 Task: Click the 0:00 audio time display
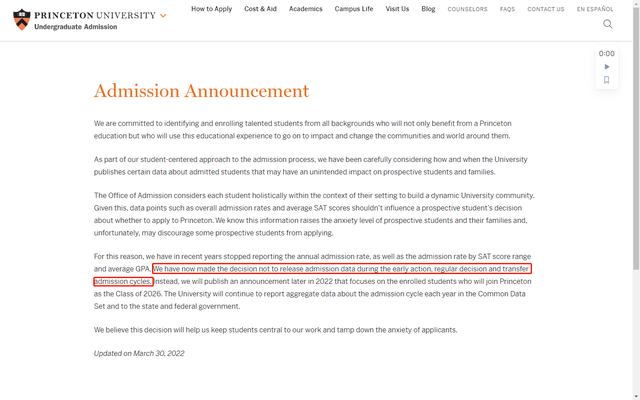coord(607,53)
